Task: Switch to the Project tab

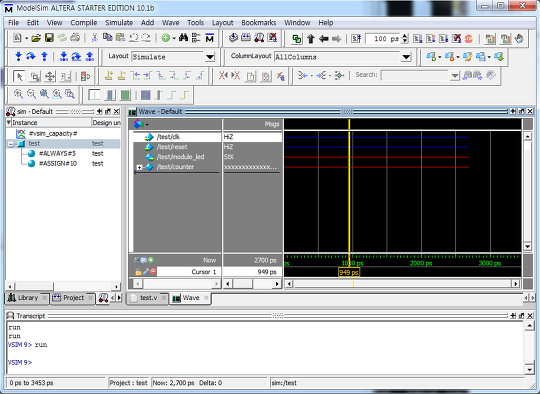Action: [73, 298]
